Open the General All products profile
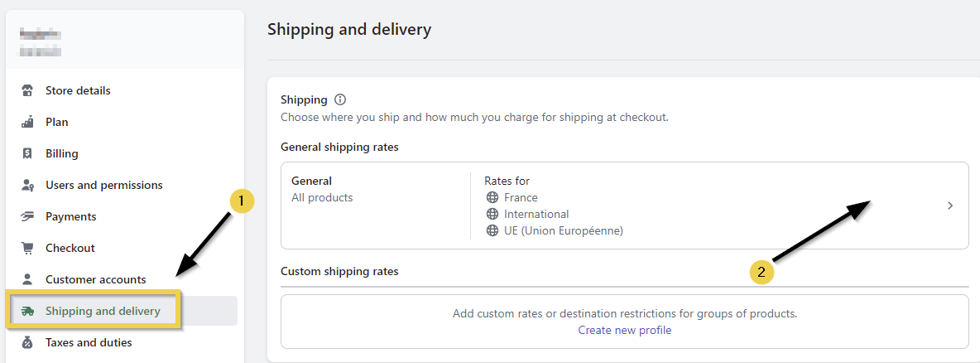This screenshot has height=363, width=980. pyautogui.click(x=322, y=189)
